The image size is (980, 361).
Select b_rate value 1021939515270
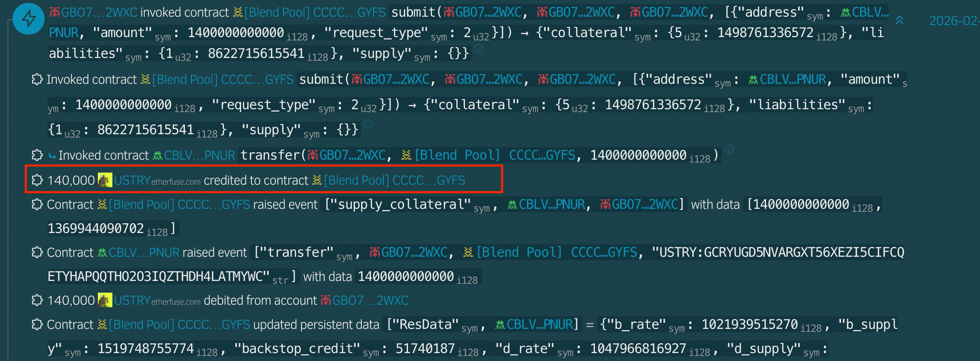pos(750,324)
